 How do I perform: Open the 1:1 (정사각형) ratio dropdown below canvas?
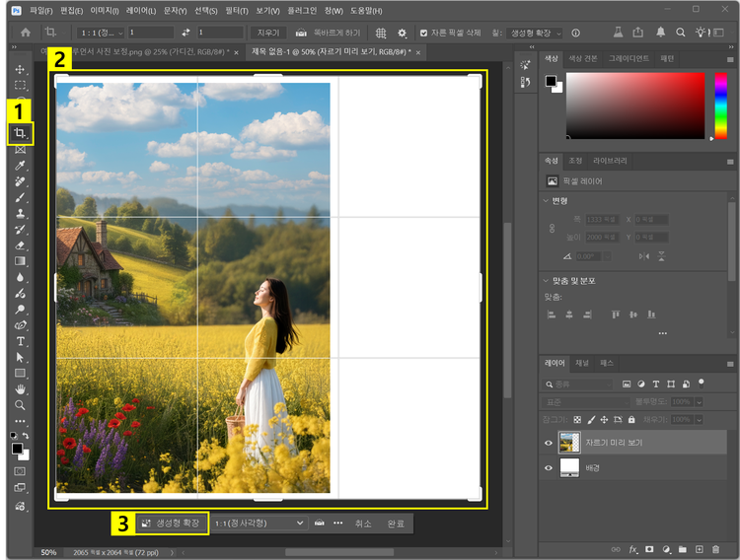pyautogui.click(x=260, y=524)
